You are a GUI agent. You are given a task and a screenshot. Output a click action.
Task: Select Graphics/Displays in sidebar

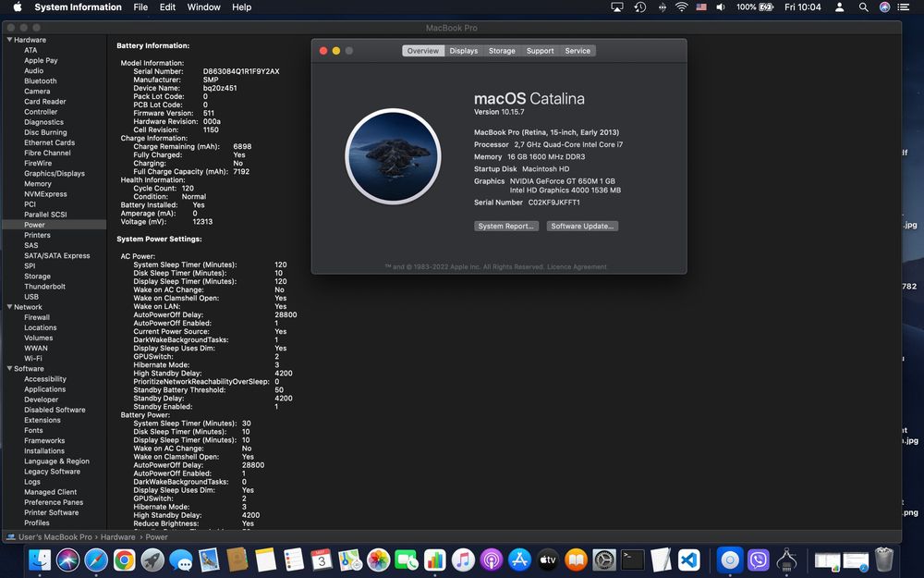(x=55, y=174)
